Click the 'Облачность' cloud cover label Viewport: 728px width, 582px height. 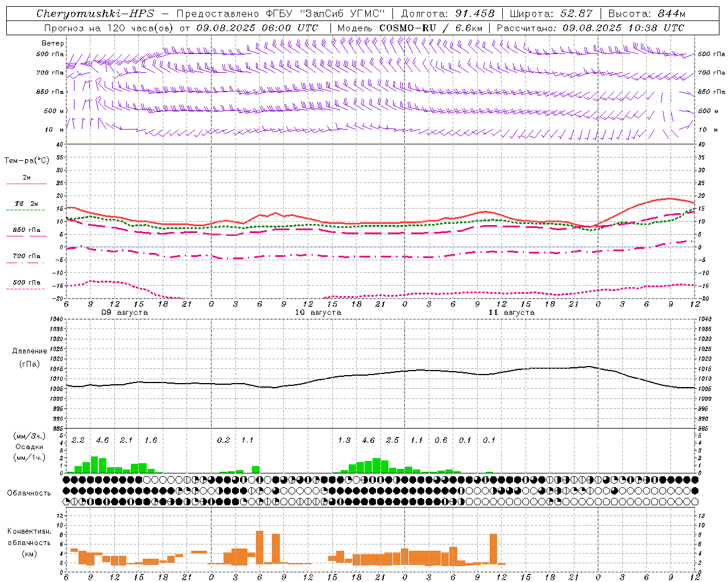[x=29, y=493]
